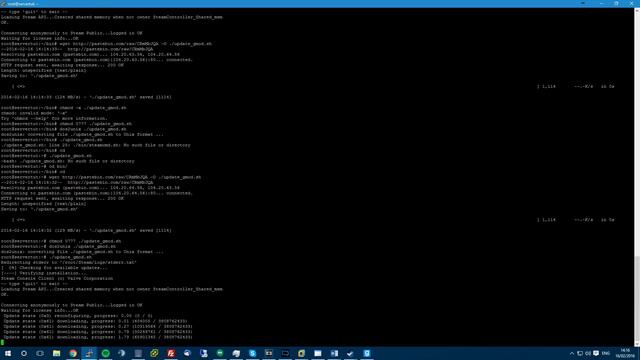640x360 pixels.
Task: Click the terminal scrollbar down arrow
Action: [637, 345]
